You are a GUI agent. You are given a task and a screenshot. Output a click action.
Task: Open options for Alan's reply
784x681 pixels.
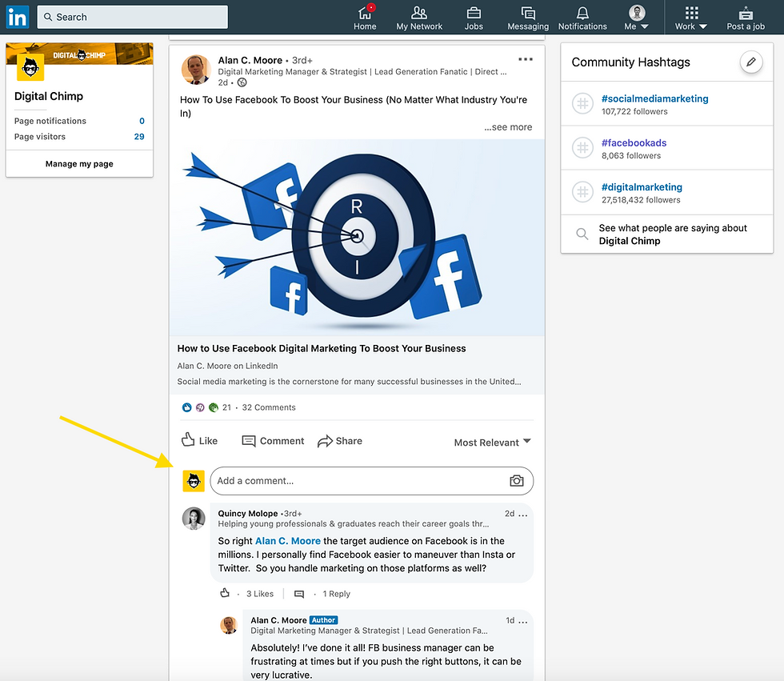click(523, 622)
